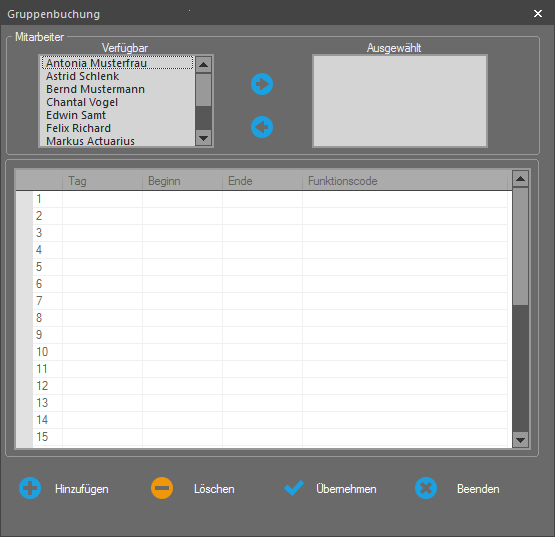This screenshot has width=555, height=537.
Task: Click the table scrollbar thumb
Action: [x=520, y=246]
